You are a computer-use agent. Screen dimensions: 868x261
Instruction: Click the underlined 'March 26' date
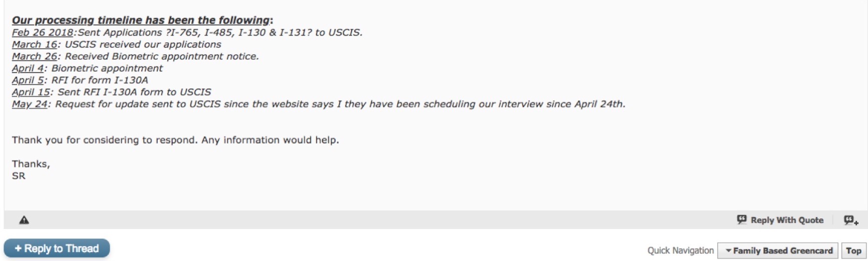click(35, 56)
